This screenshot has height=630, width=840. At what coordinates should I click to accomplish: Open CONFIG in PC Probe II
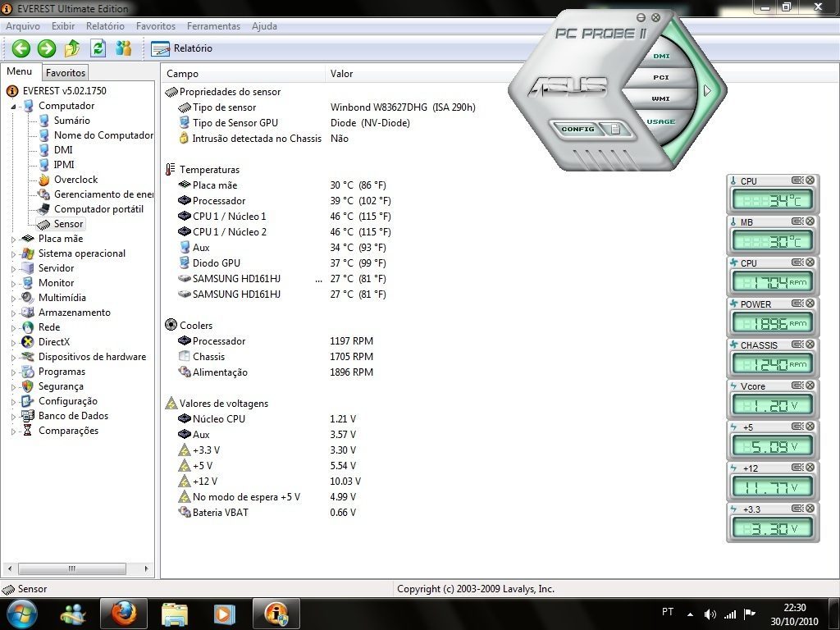[577, 129]
